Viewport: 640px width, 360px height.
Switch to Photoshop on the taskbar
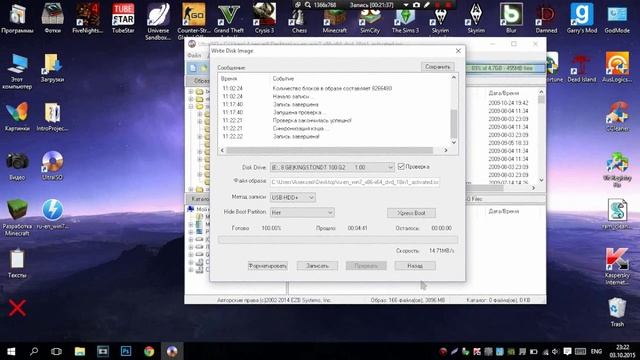point(126,351)
